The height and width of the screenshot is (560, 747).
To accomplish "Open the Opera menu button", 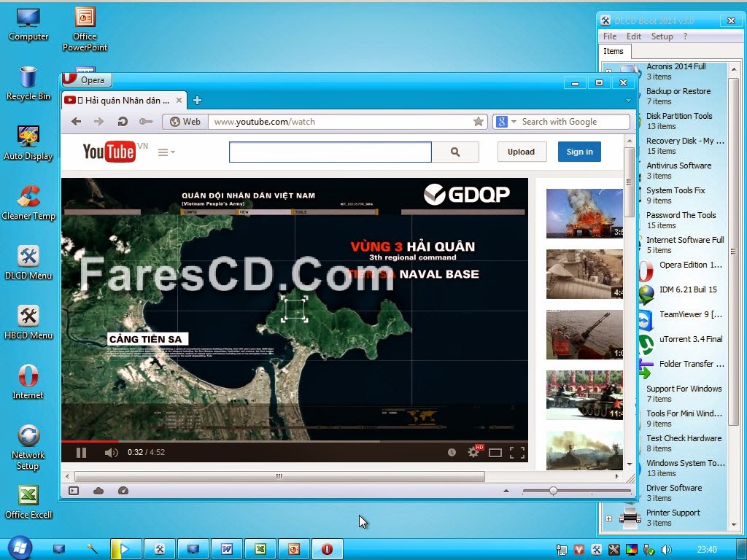I will (x=86, y=79).
